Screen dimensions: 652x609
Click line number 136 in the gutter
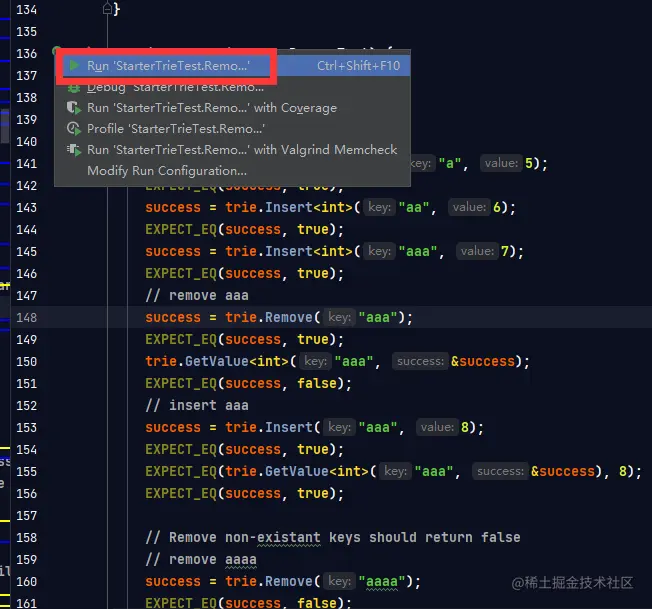[x=27, y=54]
